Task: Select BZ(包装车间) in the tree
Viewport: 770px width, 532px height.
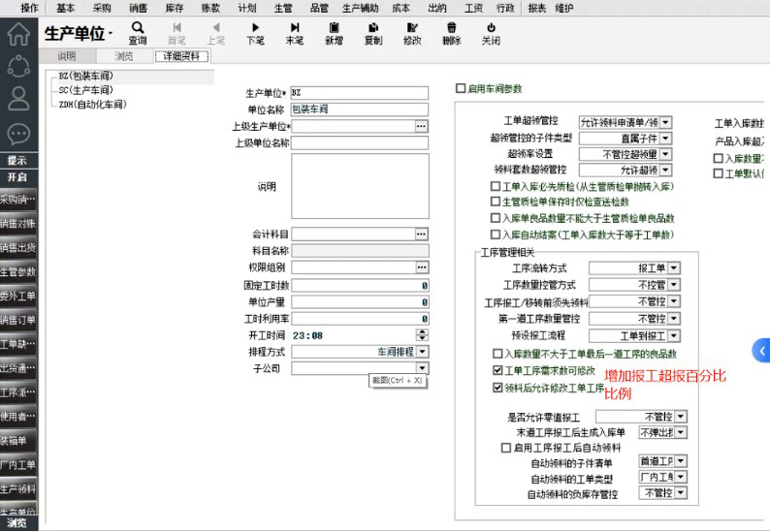Action: pyautogui.click(x=86, y=76)
